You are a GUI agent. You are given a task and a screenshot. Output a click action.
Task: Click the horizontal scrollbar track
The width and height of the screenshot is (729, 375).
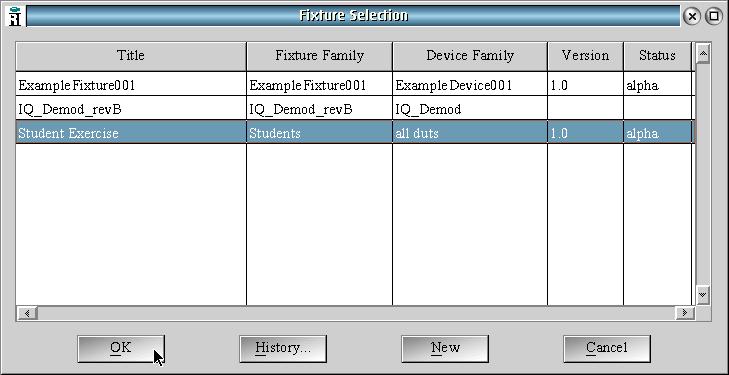356,313
